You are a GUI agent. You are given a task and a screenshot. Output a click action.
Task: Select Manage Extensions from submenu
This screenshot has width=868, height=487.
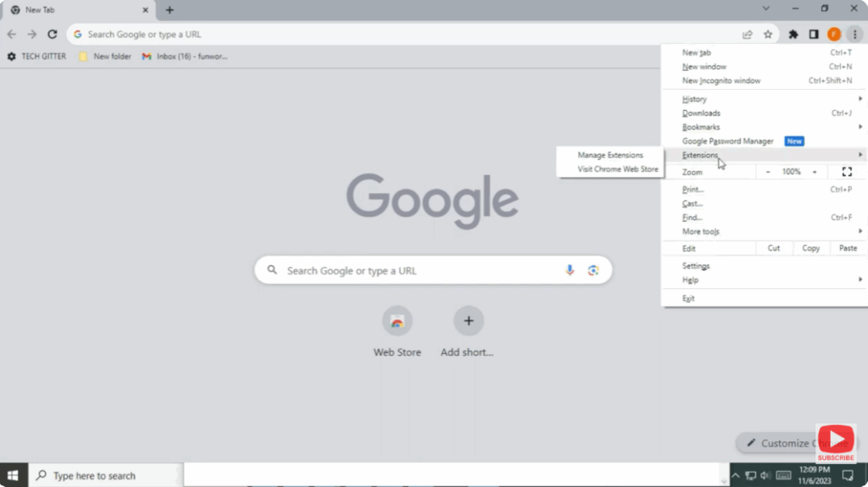610,155
